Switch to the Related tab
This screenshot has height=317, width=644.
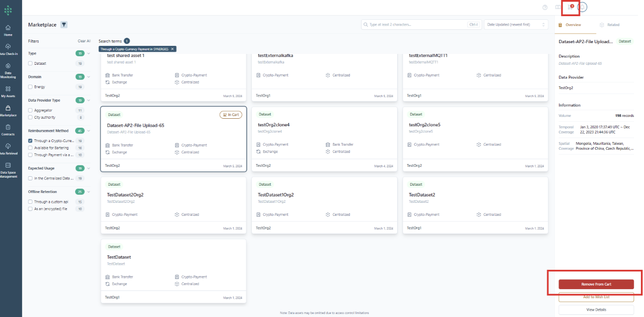[609, 25]
